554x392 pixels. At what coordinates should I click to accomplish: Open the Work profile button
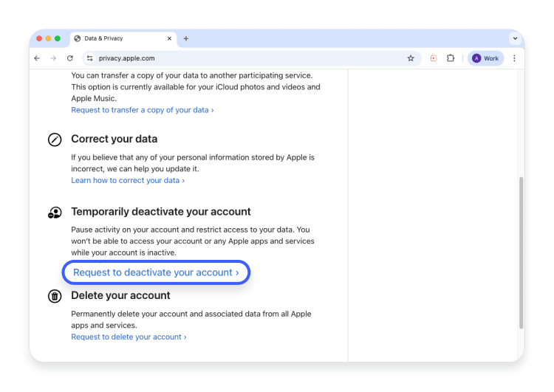tap(486, 58)
